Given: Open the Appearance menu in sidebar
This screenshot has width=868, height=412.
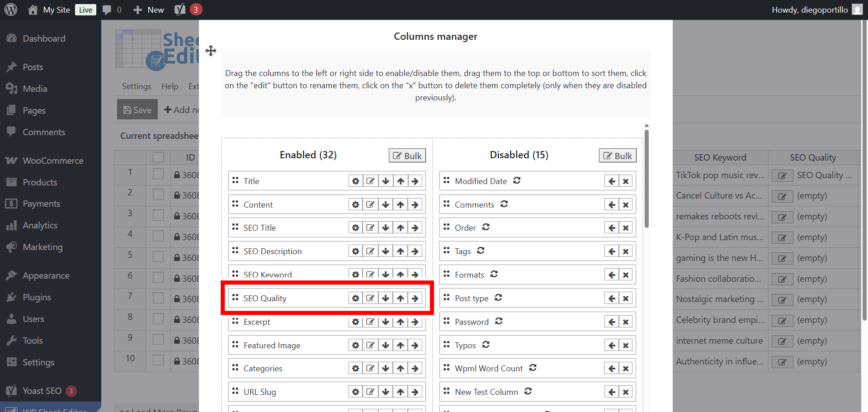Looking at the screenshot, I should pos(46,275).
